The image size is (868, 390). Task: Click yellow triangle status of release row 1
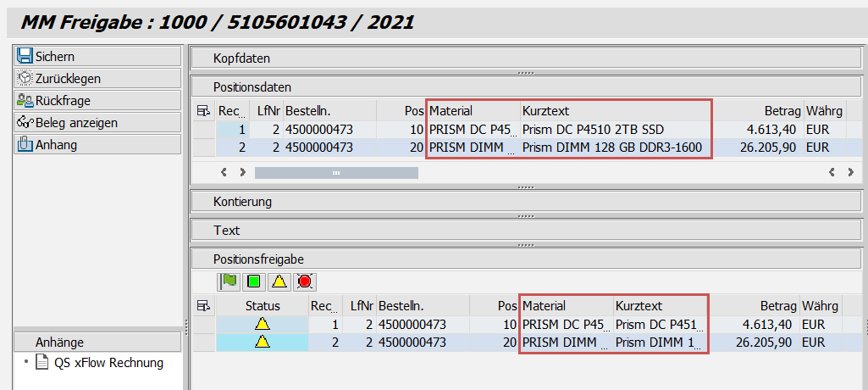(263, 324)
